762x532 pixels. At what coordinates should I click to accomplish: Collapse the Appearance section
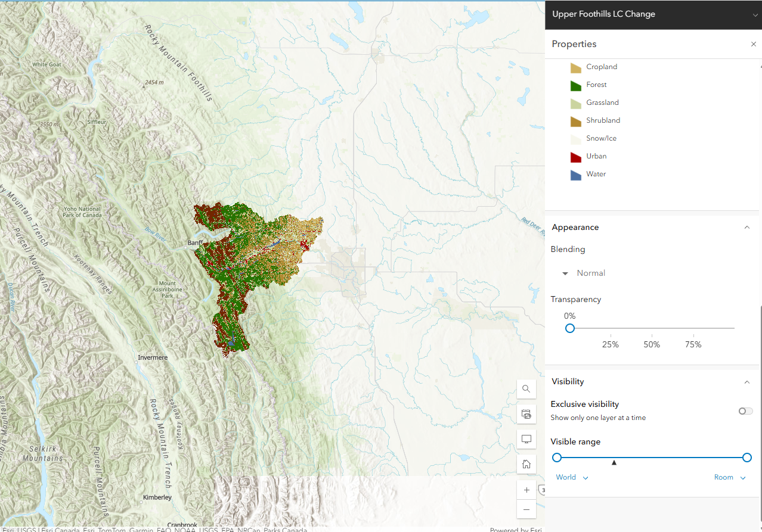tap(747, 227)
